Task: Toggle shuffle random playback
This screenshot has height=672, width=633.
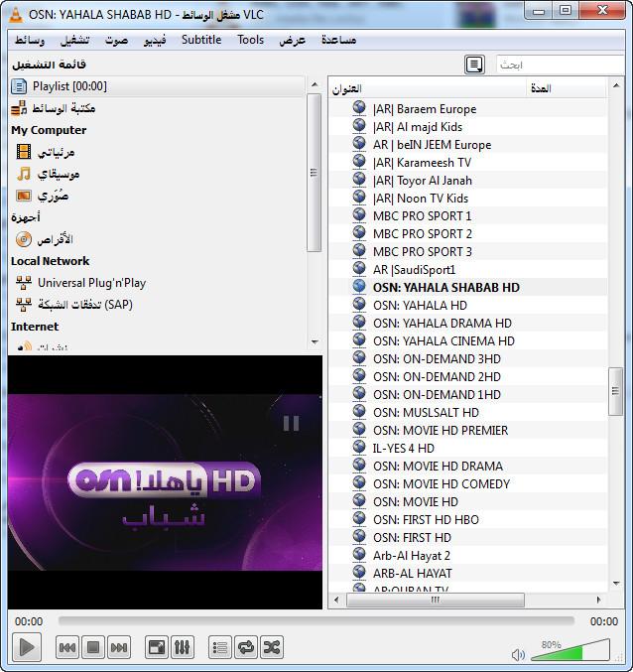Action: (272, 647)
